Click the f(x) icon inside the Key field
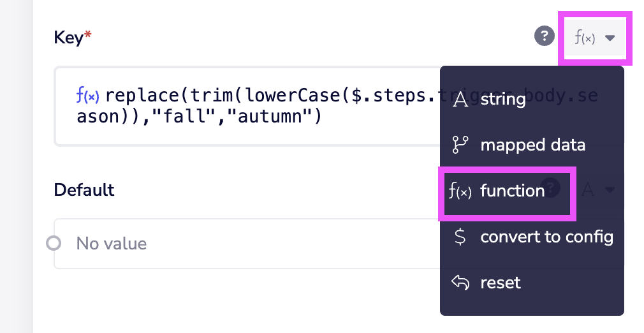Screen dimensions: 644x333 pos(87,96)
